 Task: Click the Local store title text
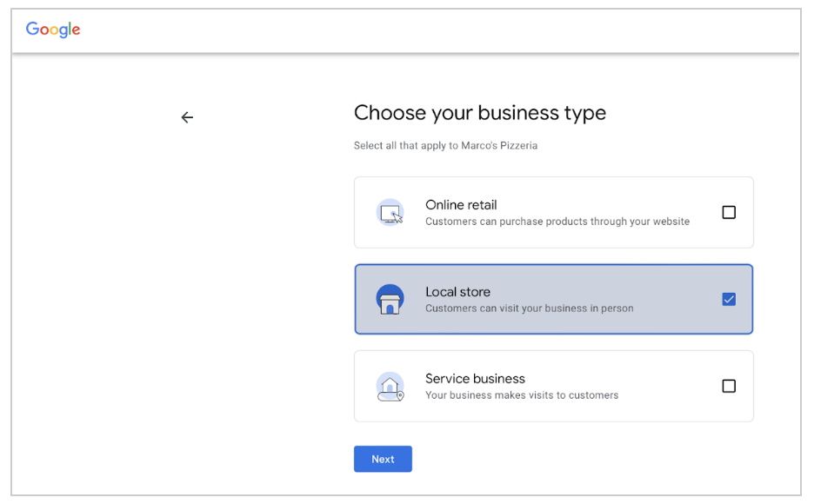(457, 292)
